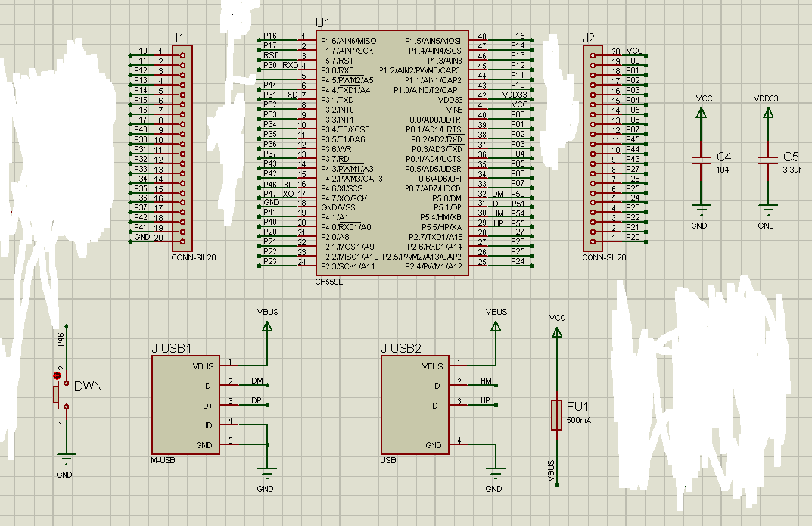
Task: Select the C5 capacitor symbol
Action: 768,160
